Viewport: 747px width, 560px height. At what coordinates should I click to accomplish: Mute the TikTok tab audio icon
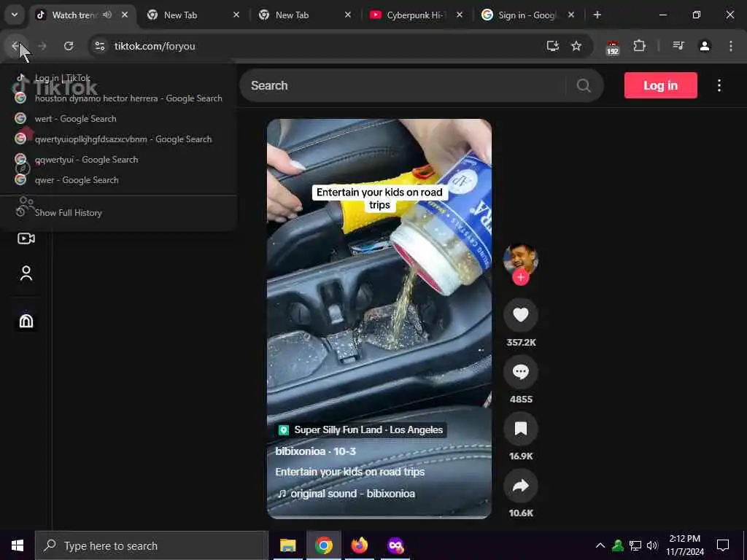tap(107, 15)
